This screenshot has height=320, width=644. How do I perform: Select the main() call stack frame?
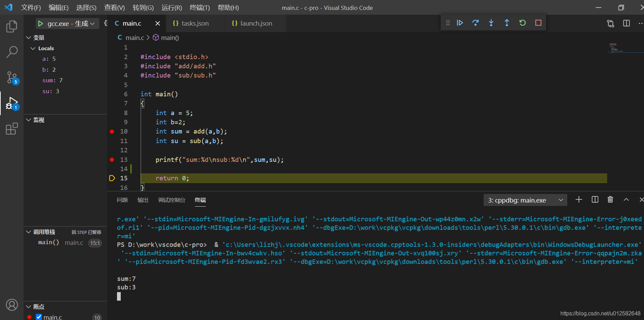click(x=65, y=242)
